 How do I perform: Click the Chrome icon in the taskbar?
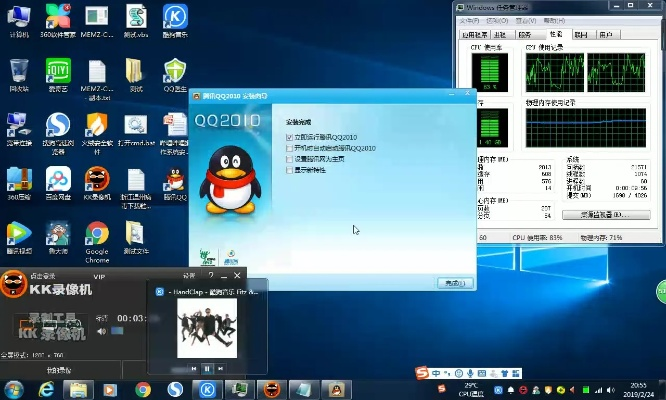(143, 389)
